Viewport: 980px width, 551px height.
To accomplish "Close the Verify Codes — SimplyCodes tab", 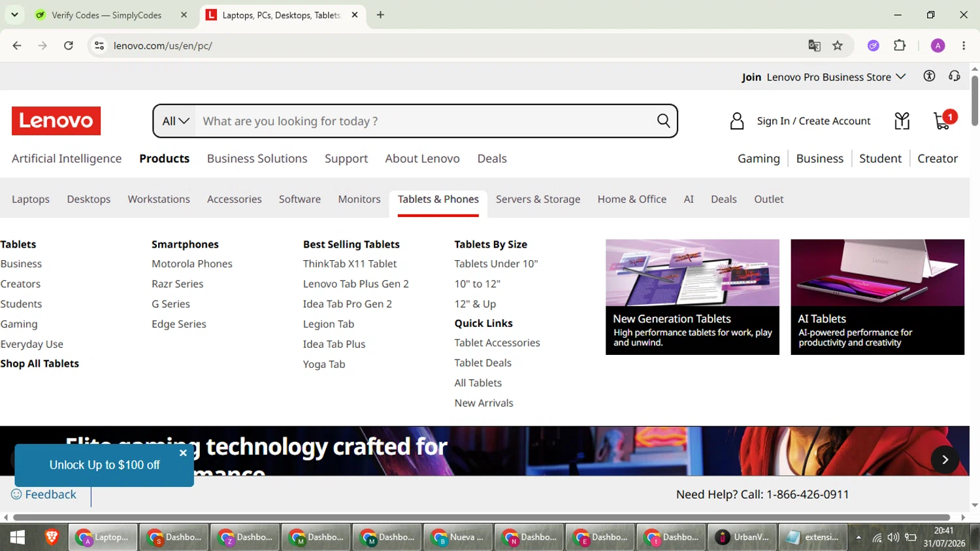I will point(184,15).
